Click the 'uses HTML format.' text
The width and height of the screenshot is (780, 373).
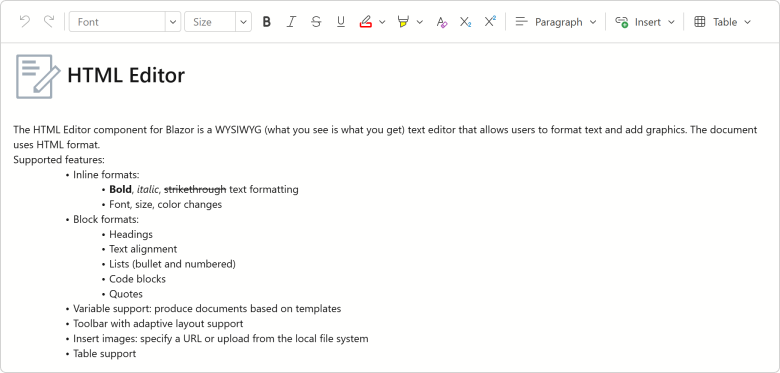(x=57, y=145)
